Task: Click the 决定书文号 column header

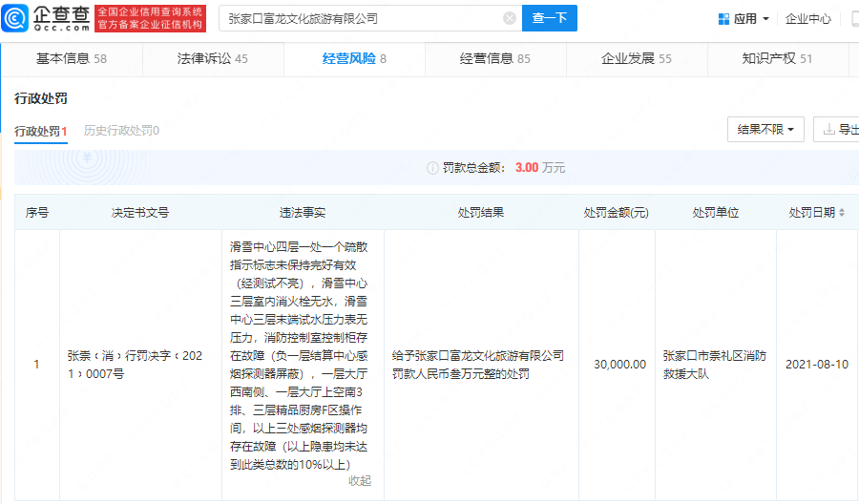Action: pos(140,213)
